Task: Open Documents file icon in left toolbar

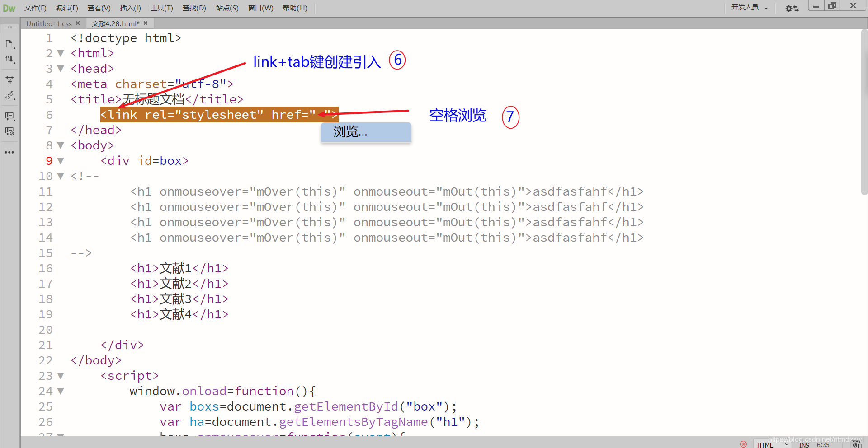Action: [9, 44]
